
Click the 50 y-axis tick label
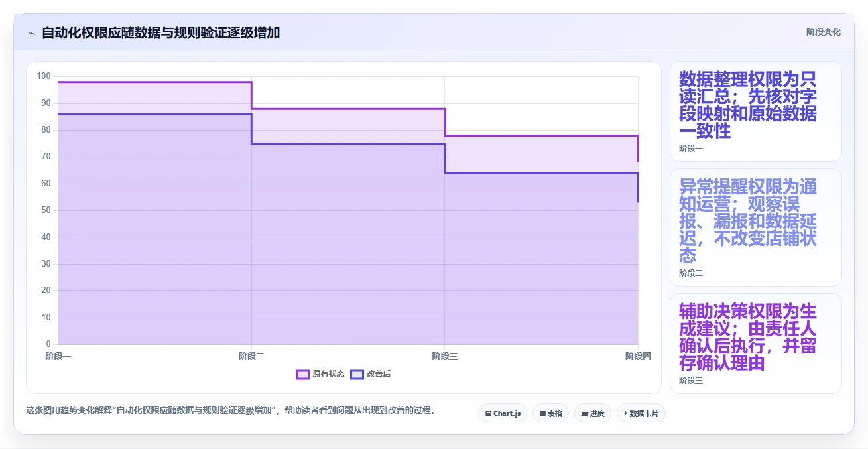click(x=46, y=210)
